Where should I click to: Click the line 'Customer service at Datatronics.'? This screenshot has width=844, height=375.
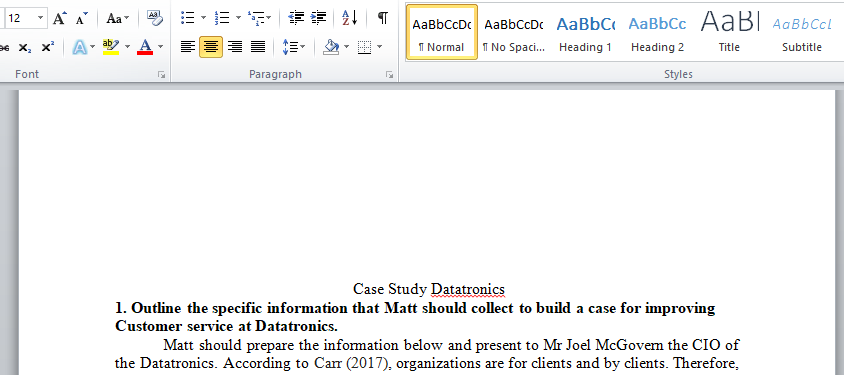(x=226, y=327)
